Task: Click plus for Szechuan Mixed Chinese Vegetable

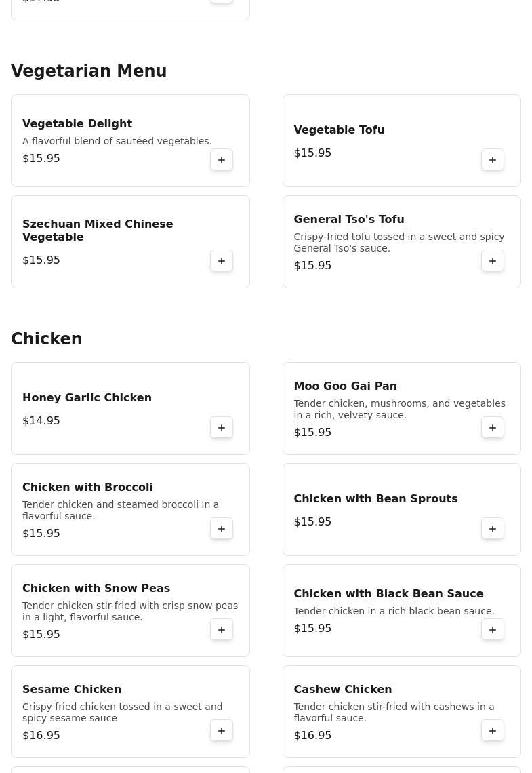Action: pyautogui.click(x=222, y=261)
